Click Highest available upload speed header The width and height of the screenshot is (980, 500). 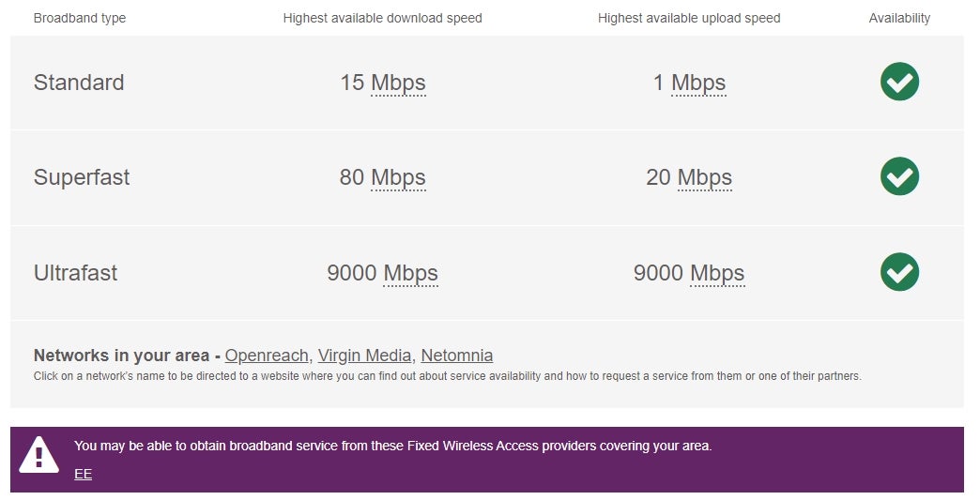point(689,18)
